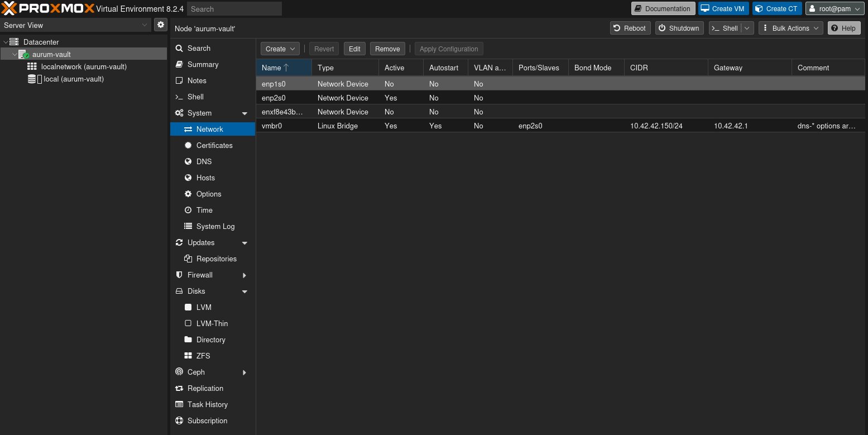Screen dimensions: 868x435
Task: Click the Create VM button
Action: pyautogui.click(x=723, y=8)
